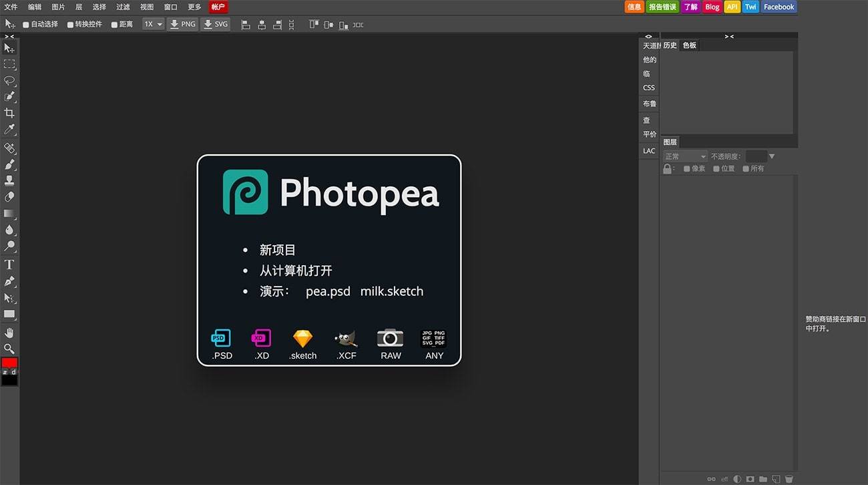
Task: Open the 过滤 menu
Action: coord(123,7)
